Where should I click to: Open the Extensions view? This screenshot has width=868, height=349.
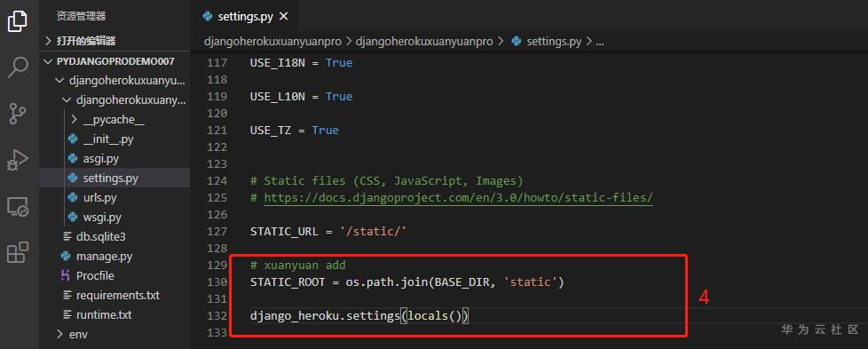(17, 252)
